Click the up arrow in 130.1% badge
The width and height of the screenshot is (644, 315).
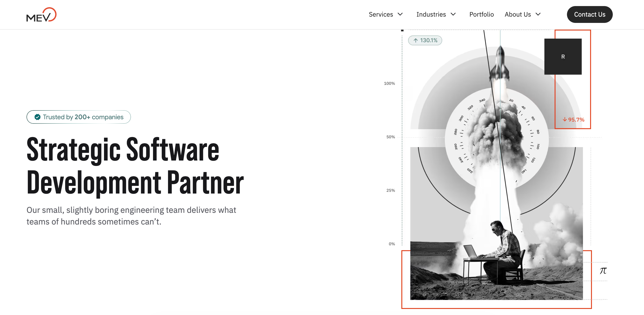point(416,40)
